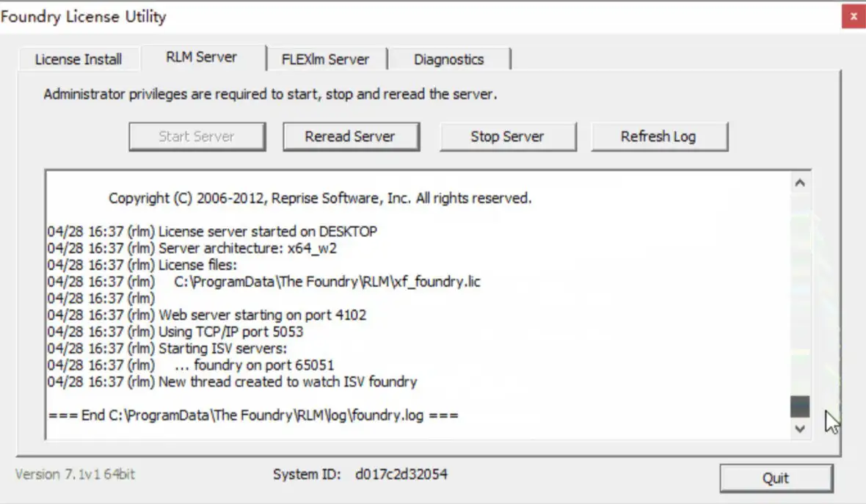
Task: Click the 'Version 7.1v1 64bit' label
Action: [x=75, y=474]
